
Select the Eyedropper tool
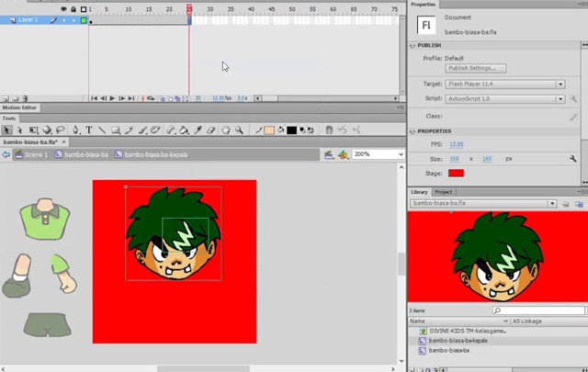click(198, 130)
